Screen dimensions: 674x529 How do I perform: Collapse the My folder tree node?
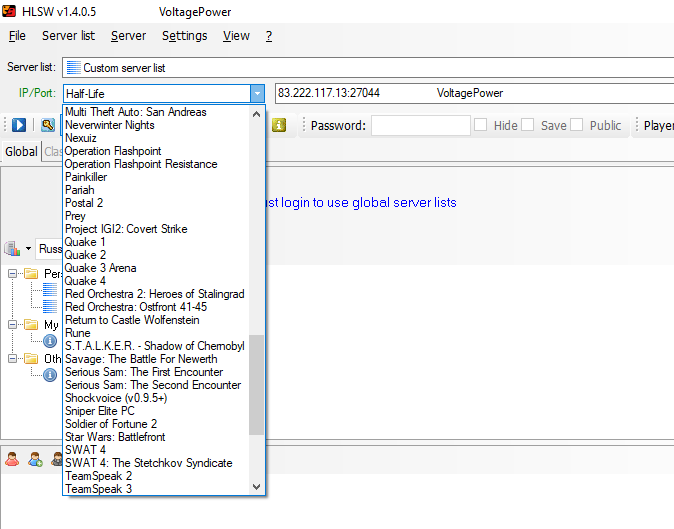pyautogui.click(x=12, y=324)
